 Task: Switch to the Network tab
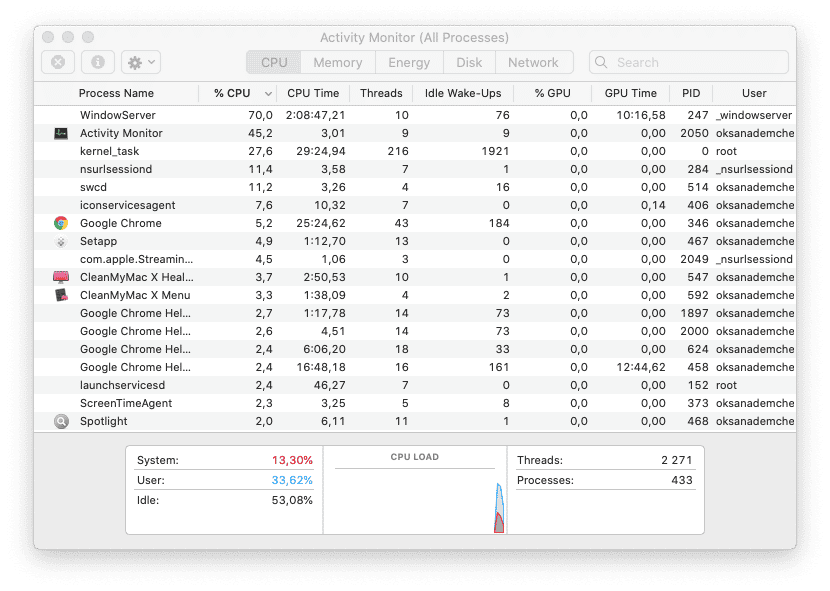tap(534, 62)
